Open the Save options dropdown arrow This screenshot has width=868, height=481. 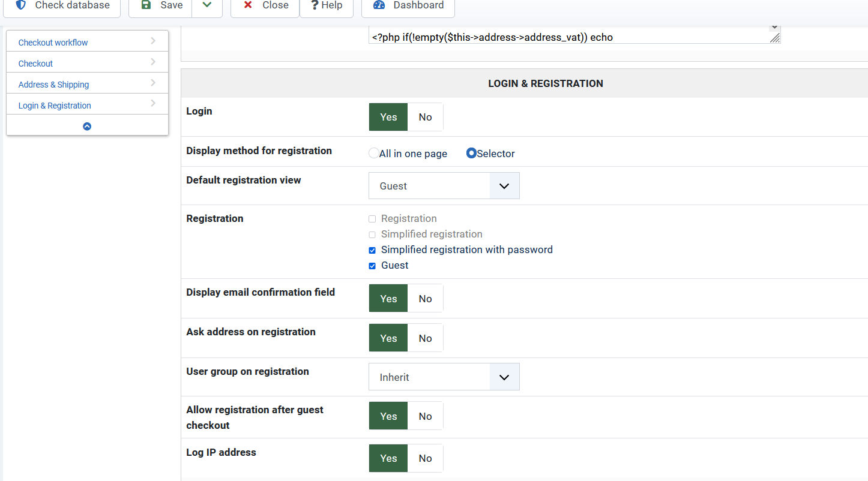[x=207, y=5]
